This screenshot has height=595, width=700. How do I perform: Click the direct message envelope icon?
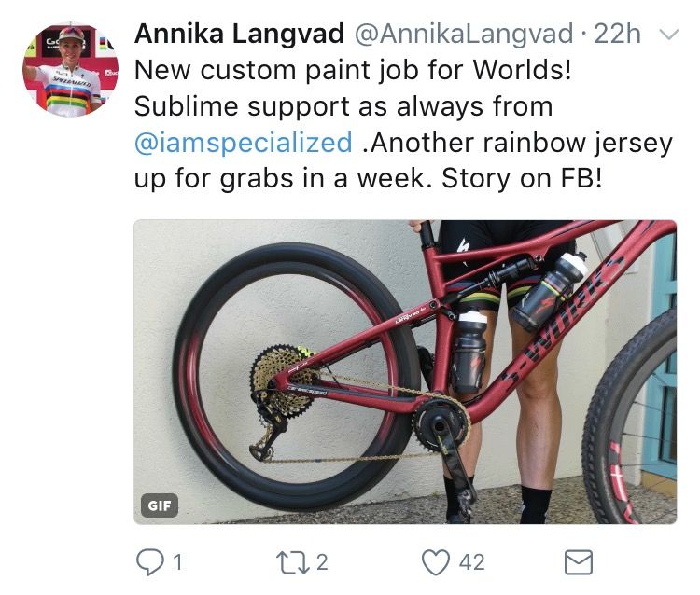pyautogui.click(x=579, y=562)
